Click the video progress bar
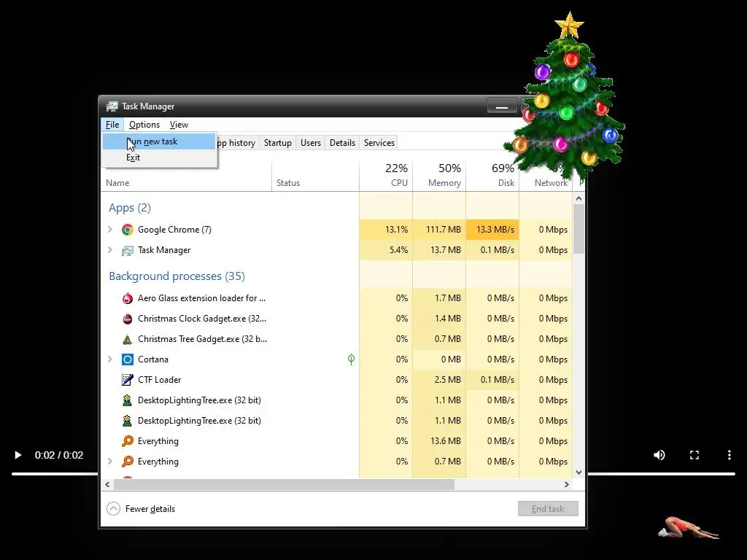Viewport: 747px width, 560px height. (373, 474)
